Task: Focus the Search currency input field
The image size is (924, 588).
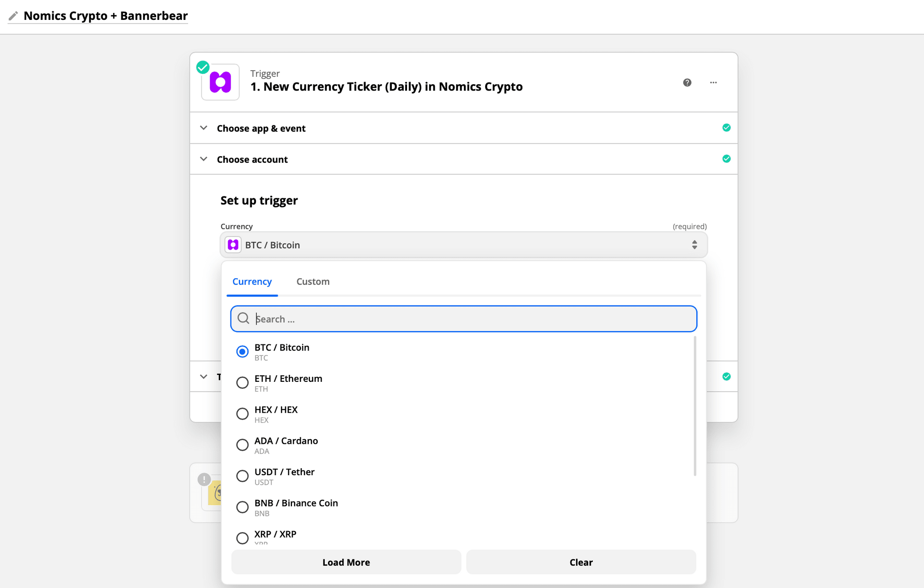Action: [x=463, y=318]
